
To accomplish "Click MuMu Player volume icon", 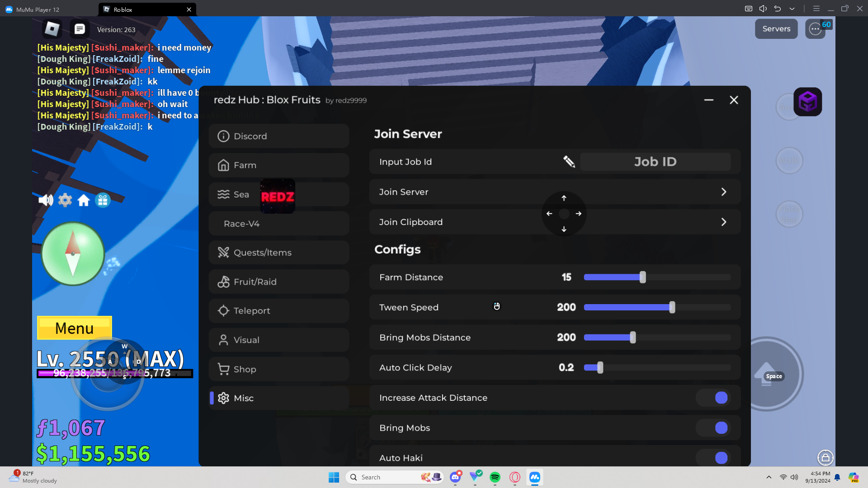I will pyautogui.click(x=763, y=9).
